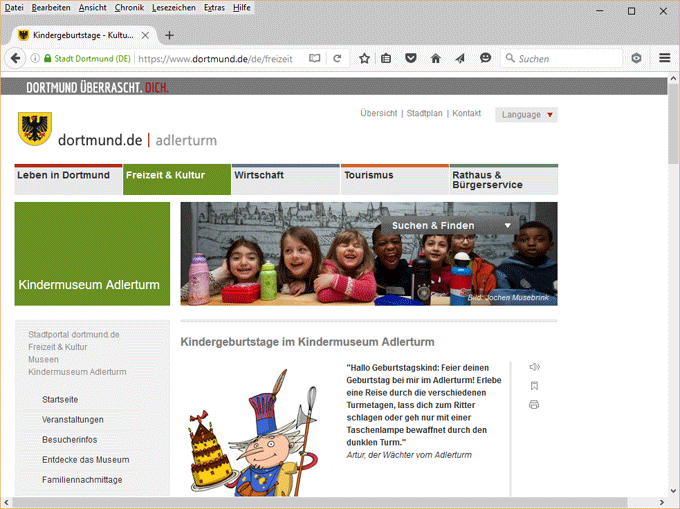Open Wirtschaft navigation tab
The height and width of the screenshot is (509, 680).
coord(286,179)
